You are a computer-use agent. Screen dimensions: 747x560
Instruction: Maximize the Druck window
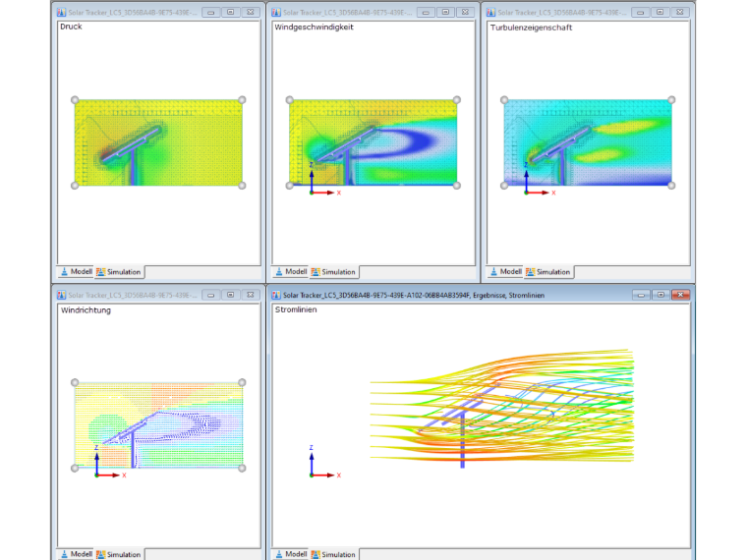click(x=231, y=13)
